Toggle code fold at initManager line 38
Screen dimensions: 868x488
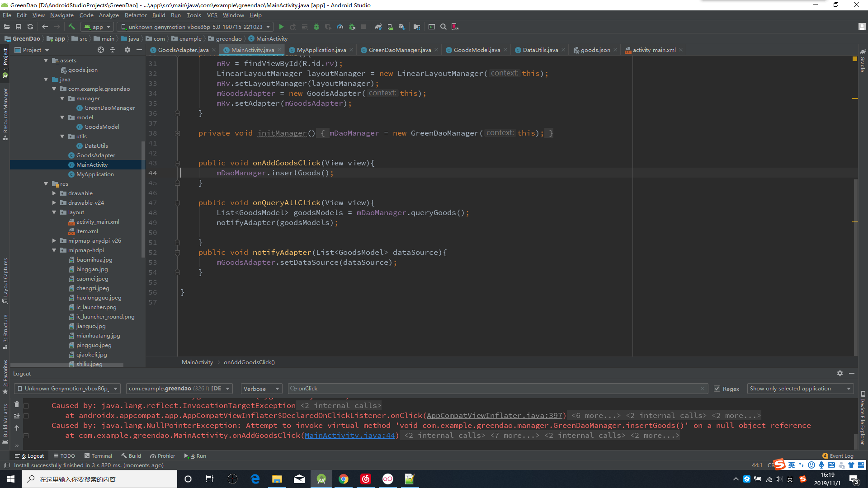pos(177,133)
